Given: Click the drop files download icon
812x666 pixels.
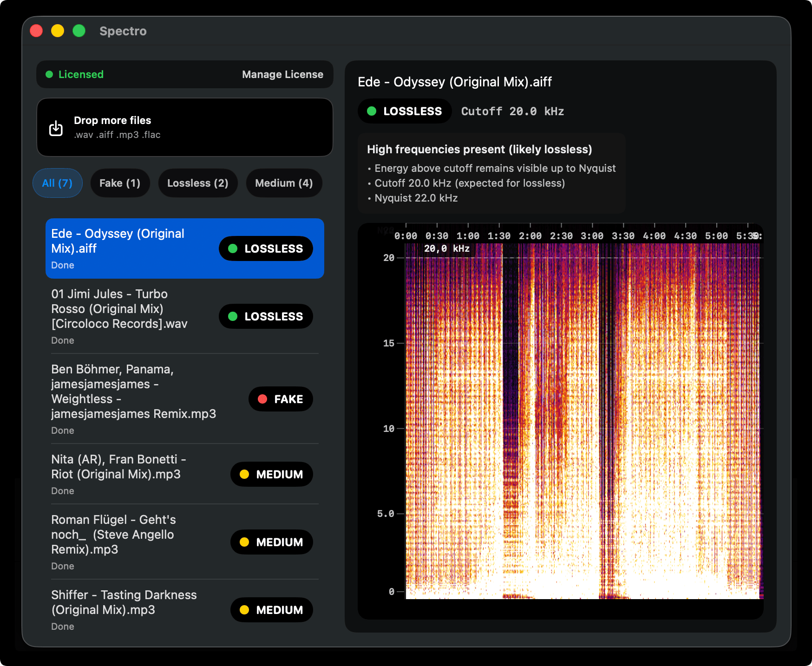Looking at the screenshot, I should coord(56,127).
